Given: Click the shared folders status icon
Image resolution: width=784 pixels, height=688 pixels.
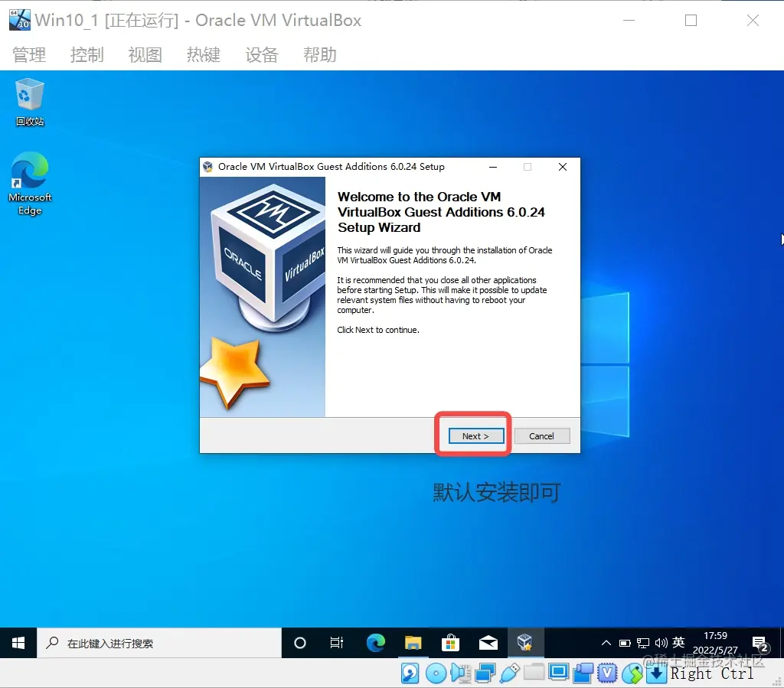Looking at the screenshot, I should (534, 673).
